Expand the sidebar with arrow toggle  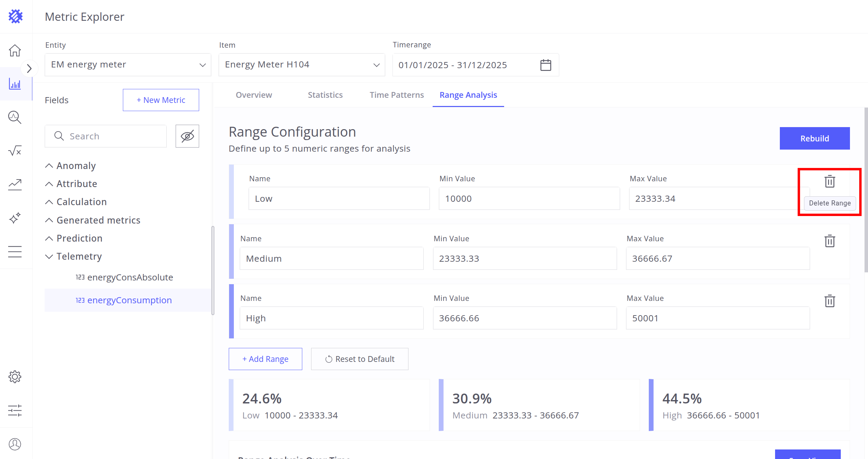(x=29, y=69)
